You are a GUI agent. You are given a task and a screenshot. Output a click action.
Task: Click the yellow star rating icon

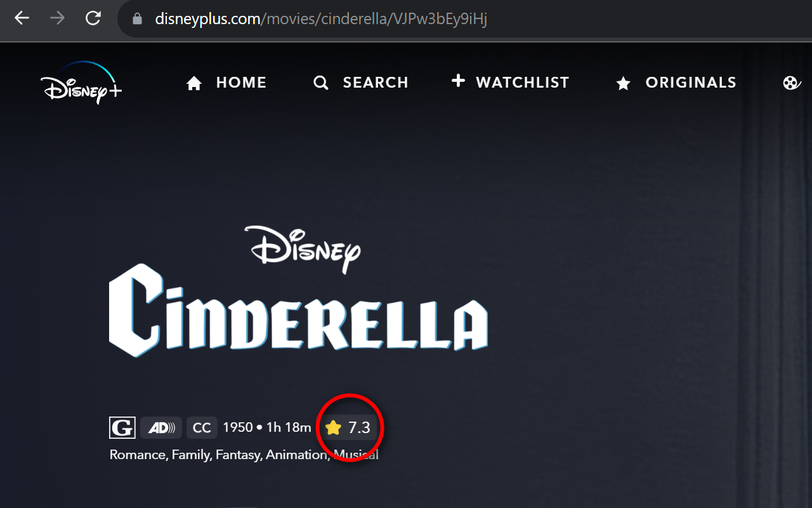[x=333, y=428]
